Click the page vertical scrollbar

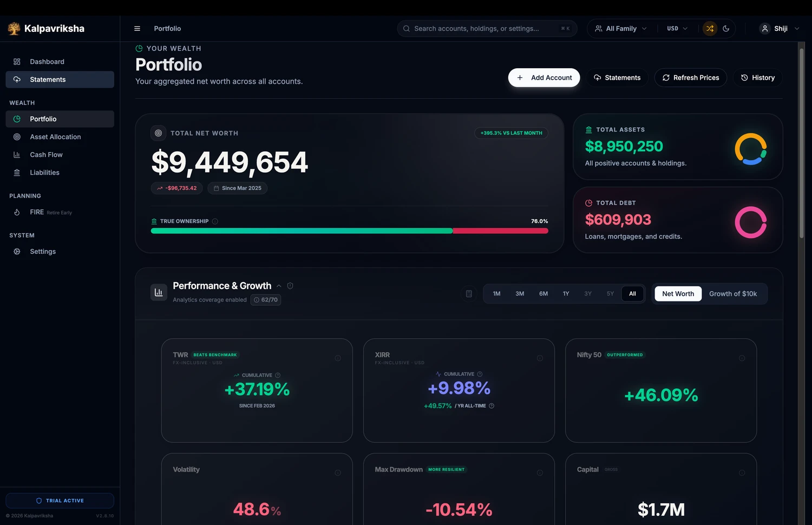click(802, 143)
